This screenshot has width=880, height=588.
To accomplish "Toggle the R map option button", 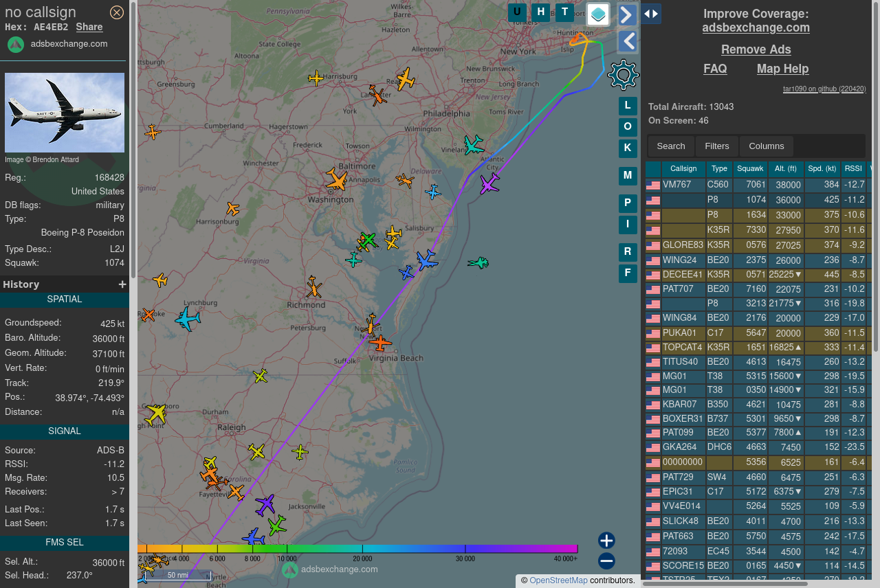I will (x=628, y=252).
